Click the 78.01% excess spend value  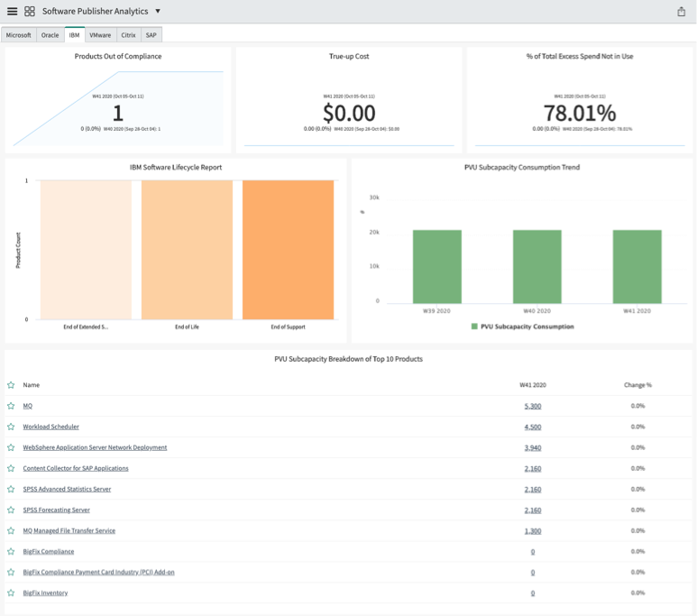580,113
